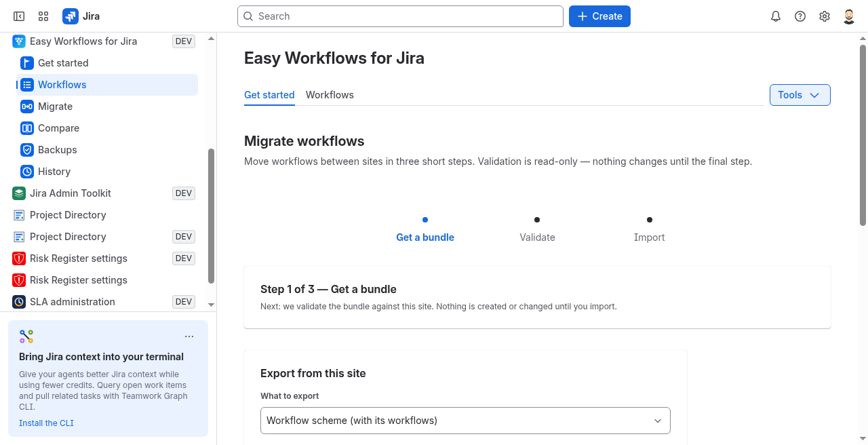Click the main page vertical scrollbar

(x=863, y=135)
